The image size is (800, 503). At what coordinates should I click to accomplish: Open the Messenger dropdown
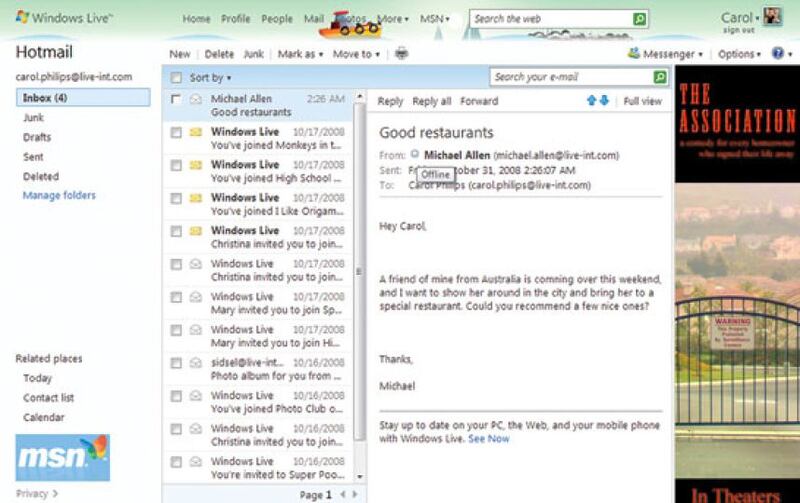672,54
